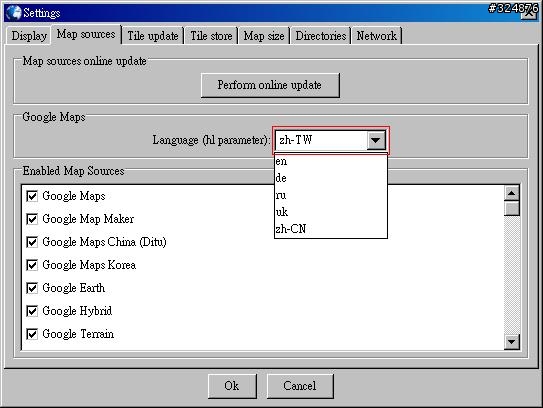Go to the Map size tab
Screen dimensions: 543x408
tap(264, 36)
